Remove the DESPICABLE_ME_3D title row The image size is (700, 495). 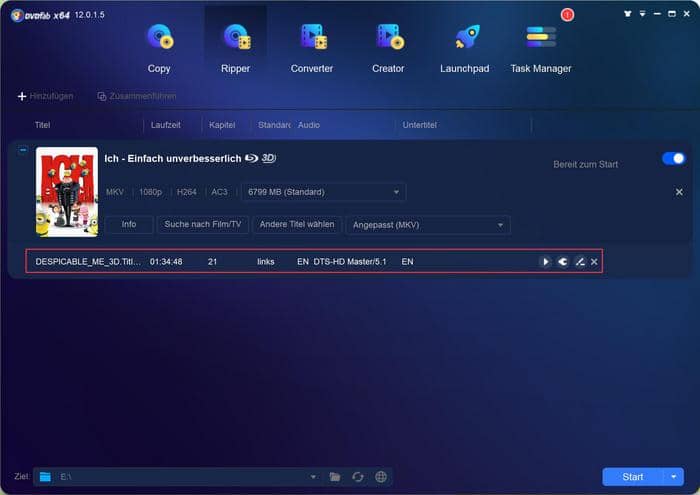[594, 262]
